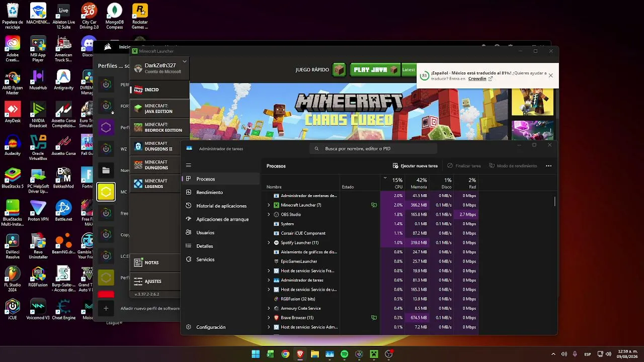Select the highlighted yellow MC profile in iCUE
This screenshot has width=644, height=362.
(x=106, y=192)
